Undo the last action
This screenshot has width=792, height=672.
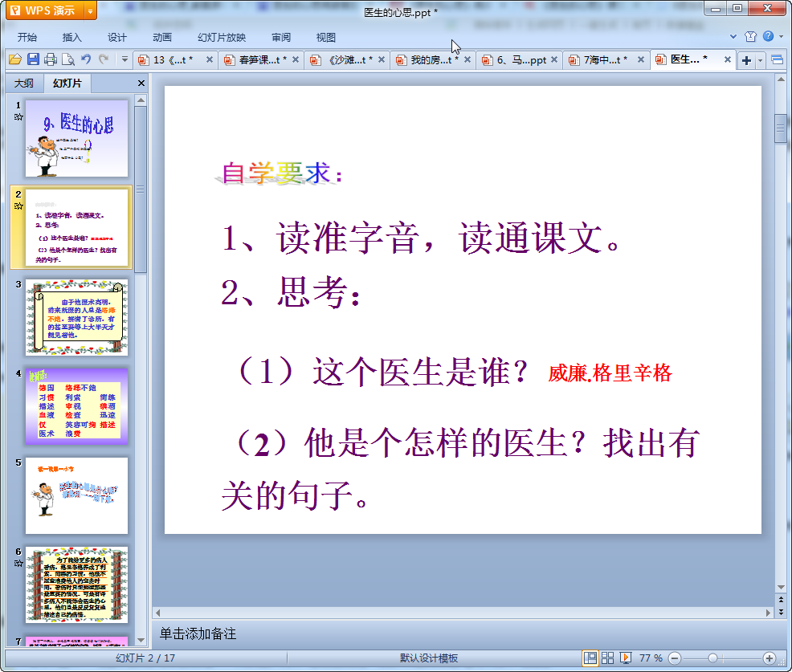(x=87, y=59)
